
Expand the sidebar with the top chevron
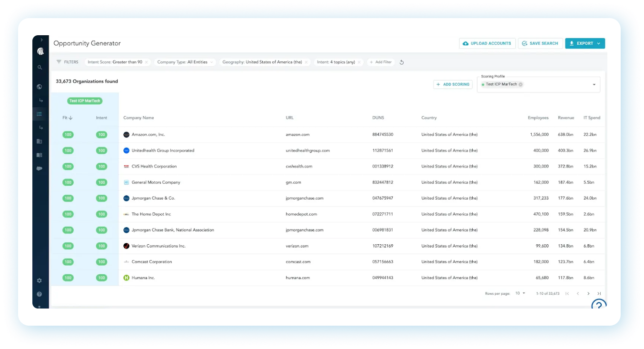pyautogui.click(x=41, y=40)
